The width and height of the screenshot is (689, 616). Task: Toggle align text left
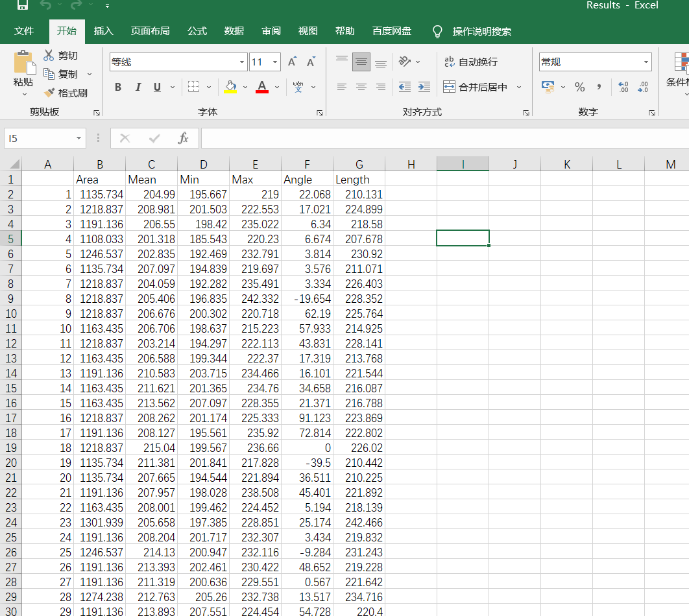tap(342, 87)
